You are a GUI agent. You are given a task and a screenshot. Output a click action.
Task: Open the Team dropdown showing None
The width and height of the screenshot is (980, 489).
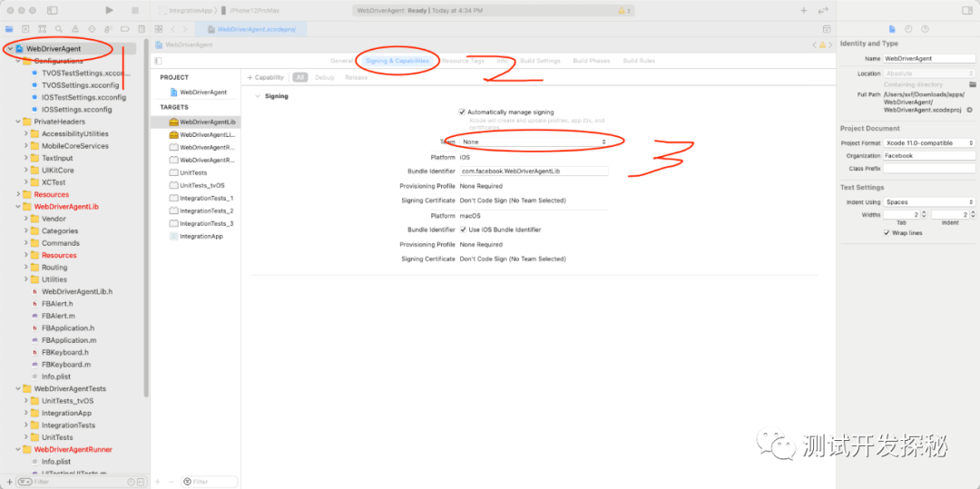534,142
